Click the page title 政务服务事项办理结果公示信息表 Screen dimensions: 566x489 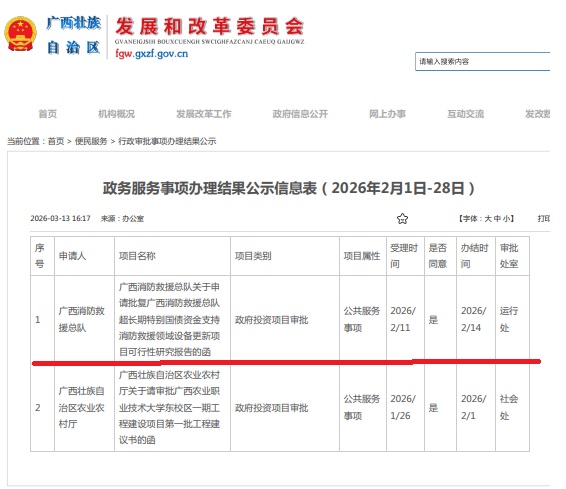pos(288,188)
